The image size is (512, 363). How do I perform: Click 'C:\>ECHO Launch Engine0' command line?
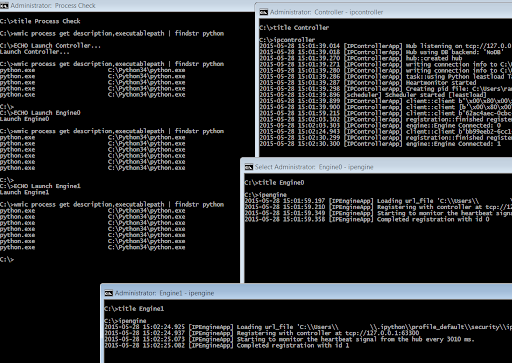(x=40, y=113)
